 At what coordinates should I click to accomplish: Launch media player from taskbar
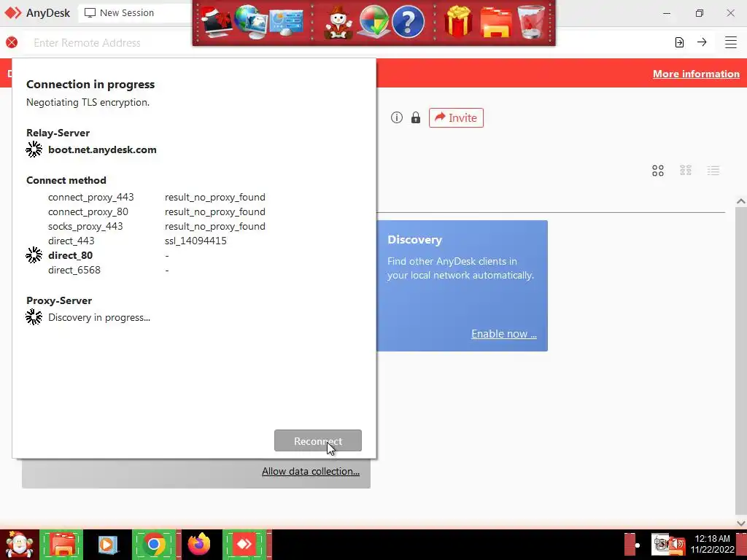coord(107,544)
